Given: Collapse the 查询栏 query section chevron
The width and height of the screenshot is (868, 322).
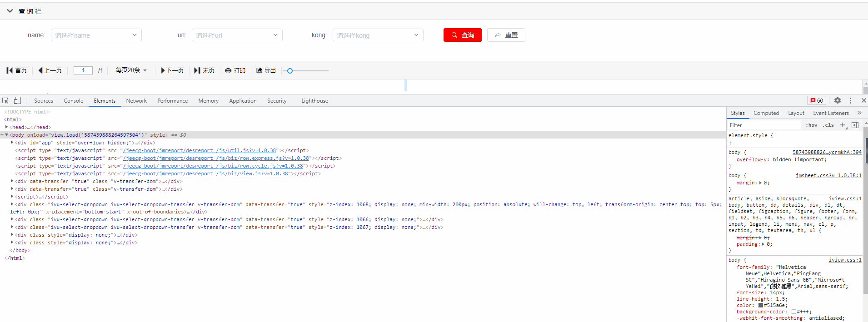Looking at the screenshot, I should [10, 11].
